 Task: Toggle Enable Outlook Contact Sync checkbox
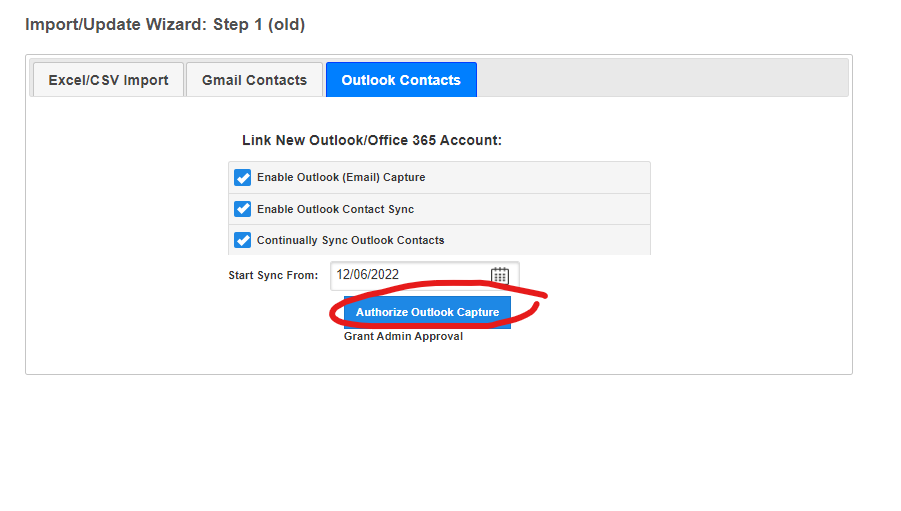(242, 209)
